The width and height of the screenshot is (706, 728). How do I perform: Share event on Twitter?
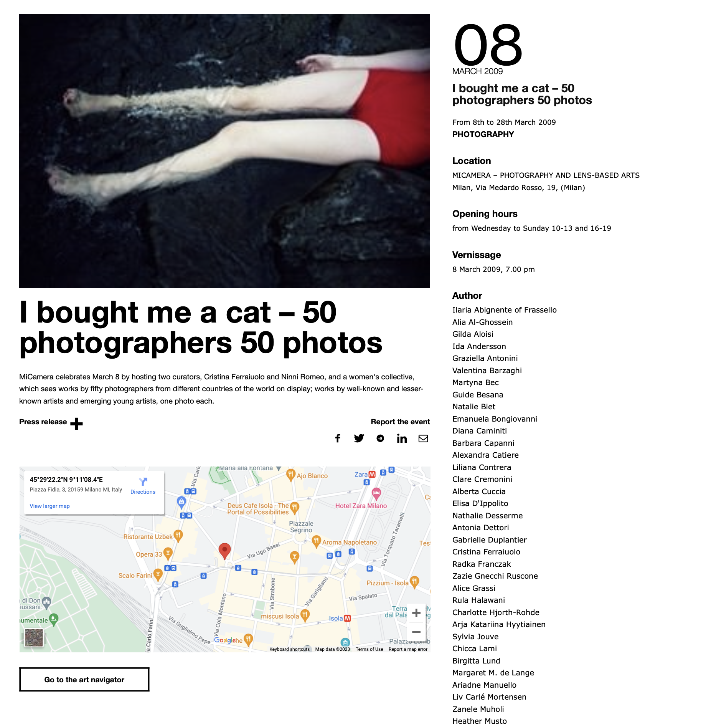coord(359,438)
